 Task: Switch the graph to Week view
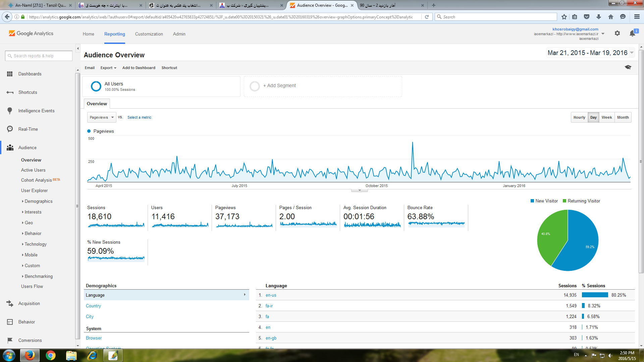[606, 117]
